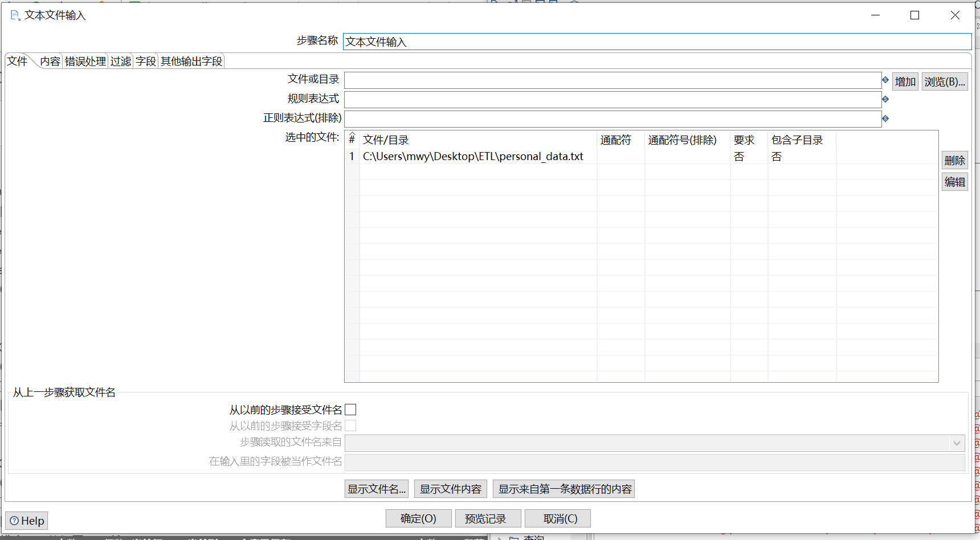This screenshot has height=540, width=980.
Task: Minimize the 文本文件输入 window
Action: coord(876,15)
